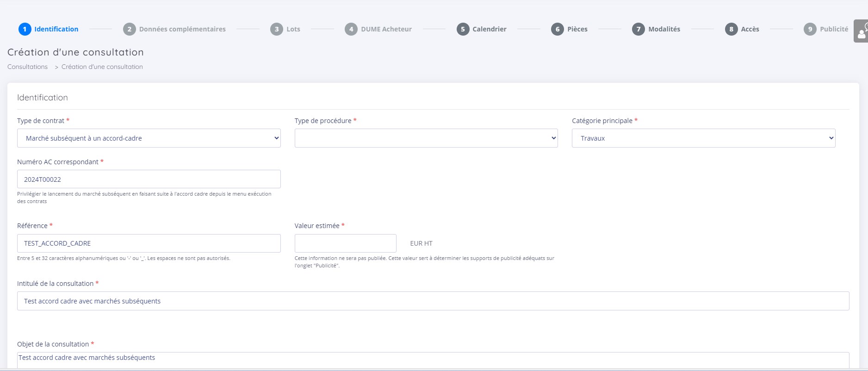Click the Intitulé de la consultation field
This screenshot has width=868, height=371.
(x=433, y=301)
